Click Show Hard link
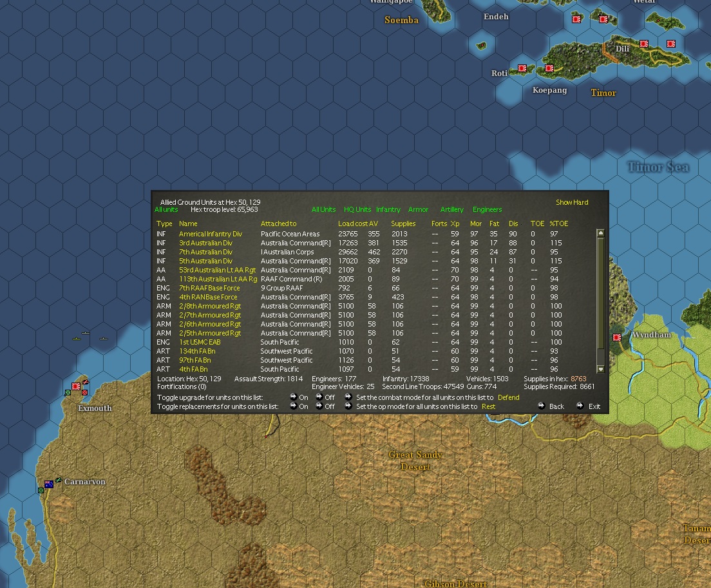The height and width of the screenshot is (588, 711). (572, 202)
